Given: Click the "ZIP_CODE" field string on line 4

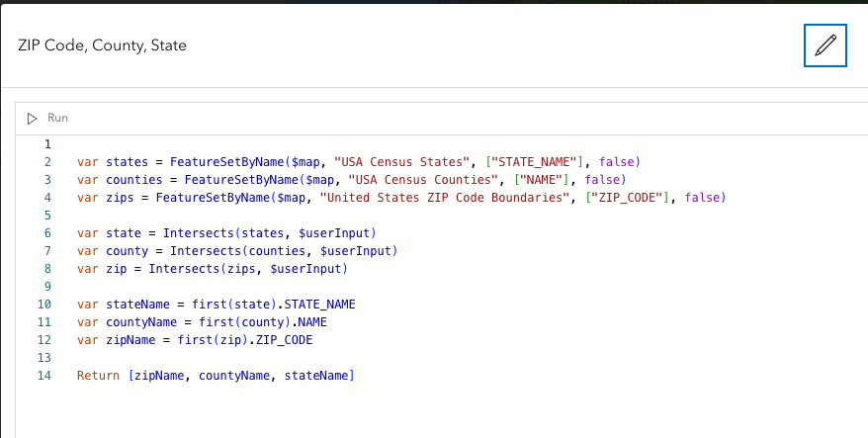Looking at the screenshot, I should (x=627, y=198).
